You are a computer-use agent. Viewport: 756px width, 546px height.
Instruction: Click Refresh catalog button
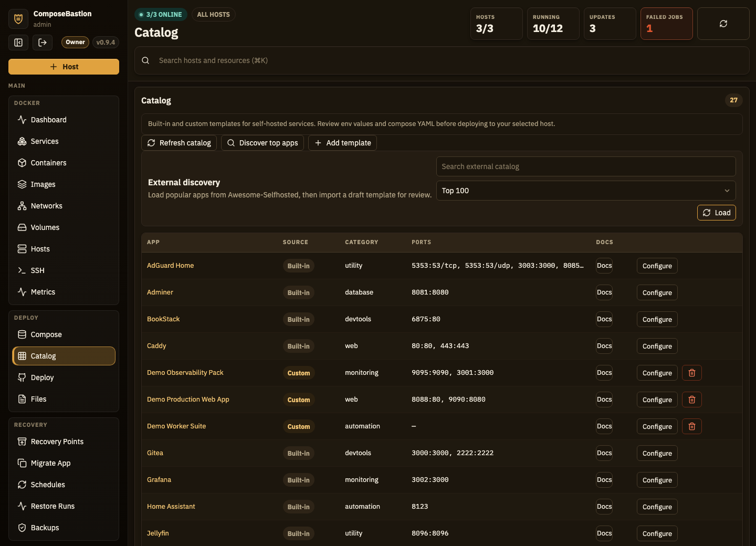179,143
